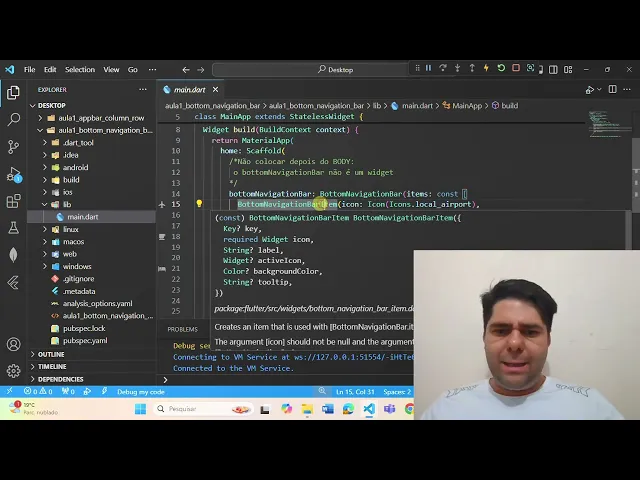The image size is (640, 480).
Task: Open the Extensions view
Action: click(x=13, y=201)
